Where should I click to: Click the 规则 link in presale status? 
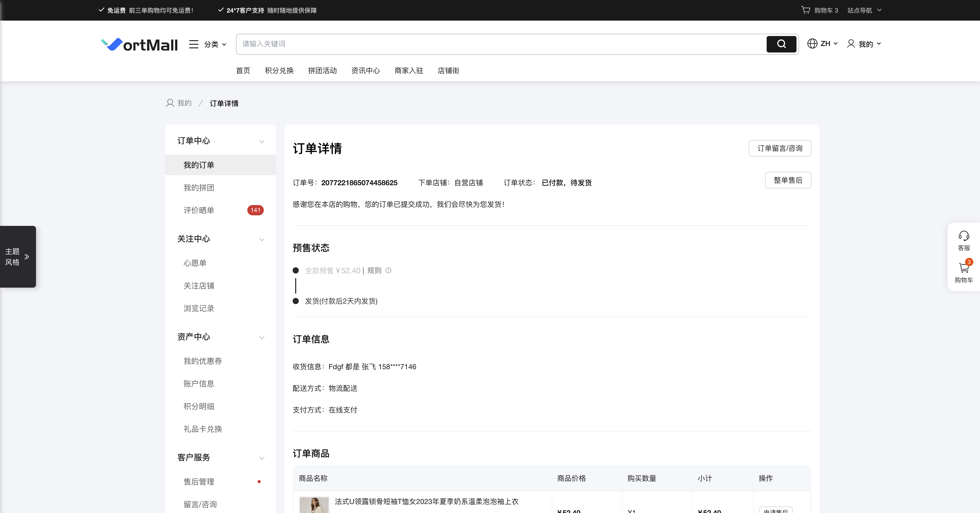point(374,270)
